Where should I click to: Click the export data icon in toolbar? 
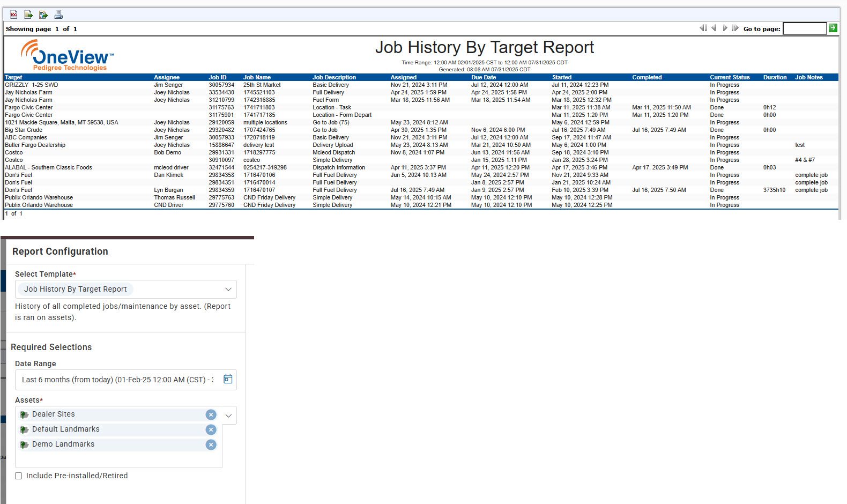[28, 14]
